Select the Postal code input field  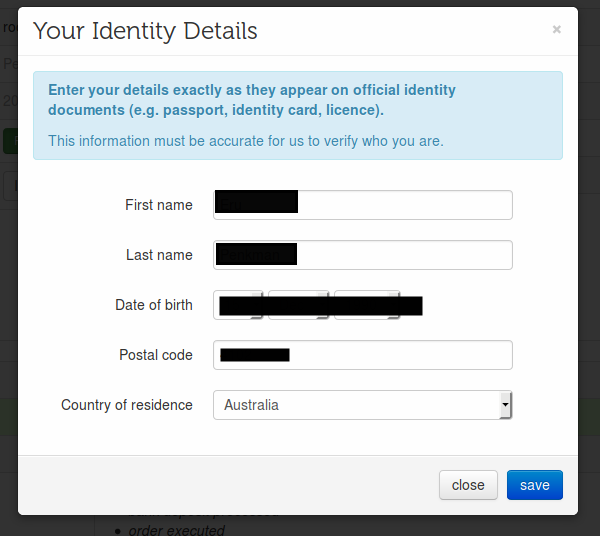[363, 355]
